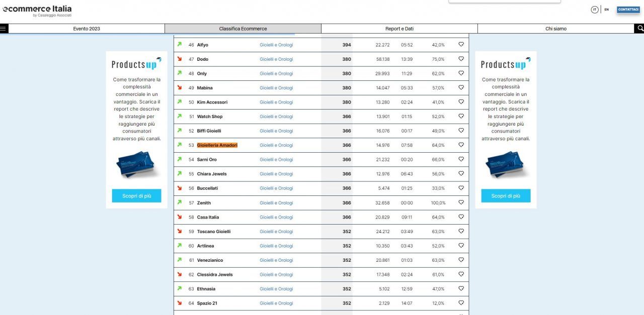Click the CONTATTACI button
The height and width of the screenshot is (315, 644).
tap(628, 10)
